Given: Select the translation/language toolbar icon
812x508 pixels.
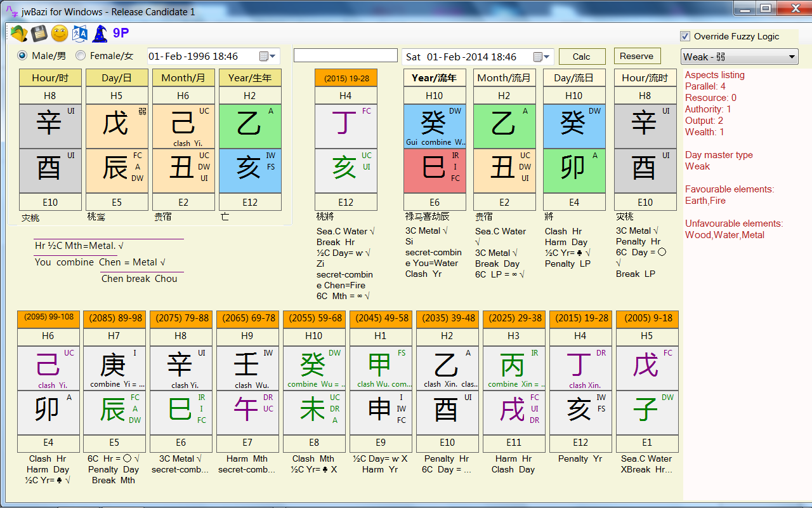Looking at the screenshot, I should [x=79, y=33].
